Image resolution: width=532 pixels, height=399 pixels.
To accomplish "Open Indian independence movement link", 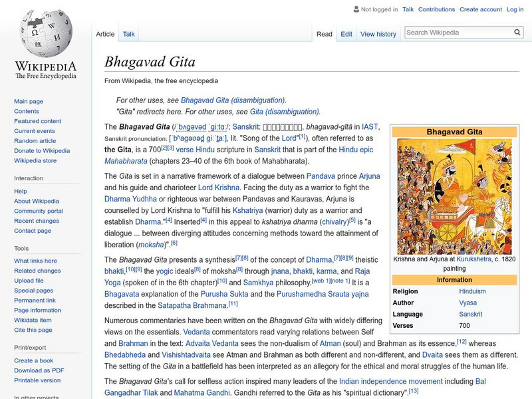I will coord(391,381).
